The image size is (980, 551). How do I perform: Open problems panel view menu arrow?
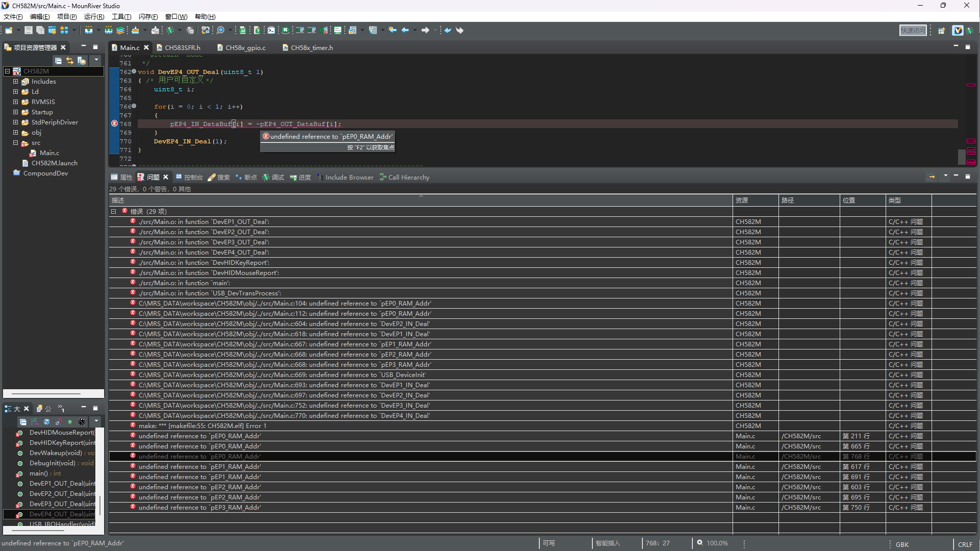tap(945, 176)
